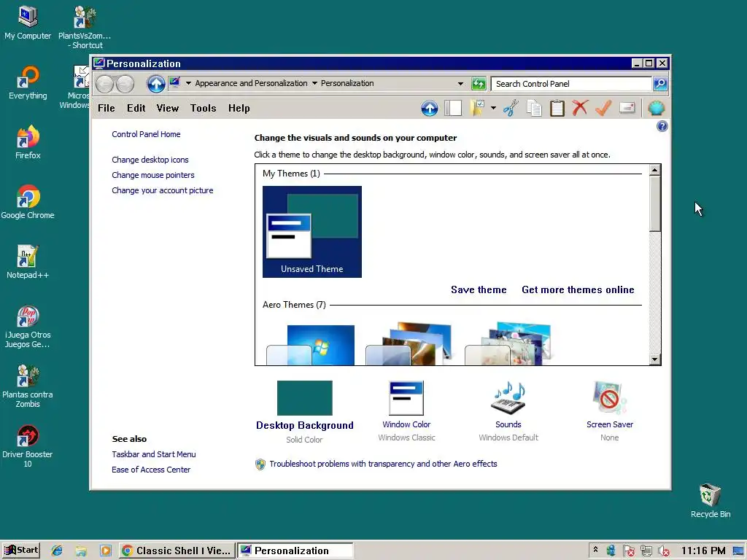This screenshot has height=560, width=747.
Task: Click themes list scrollbar down arrow
Action: tap(655, 359)
